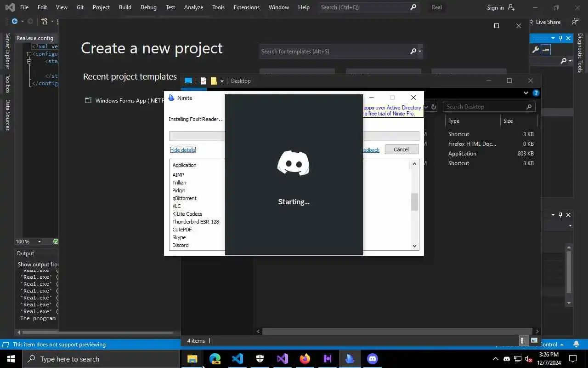Open the Data Sources side tab
This screenshot has height=368, width=588.
[x=7, y=115]
